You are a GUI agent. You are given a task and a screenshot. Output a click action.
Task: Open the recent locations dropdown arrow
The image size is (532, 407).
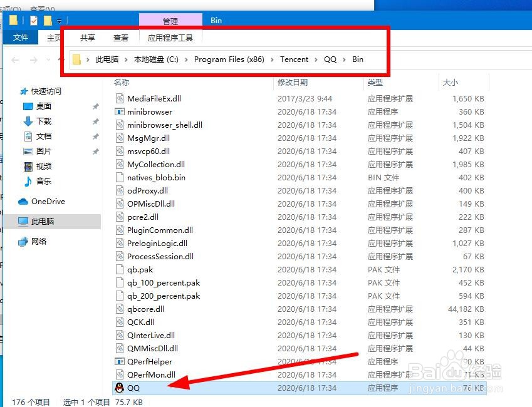[48, 60]
